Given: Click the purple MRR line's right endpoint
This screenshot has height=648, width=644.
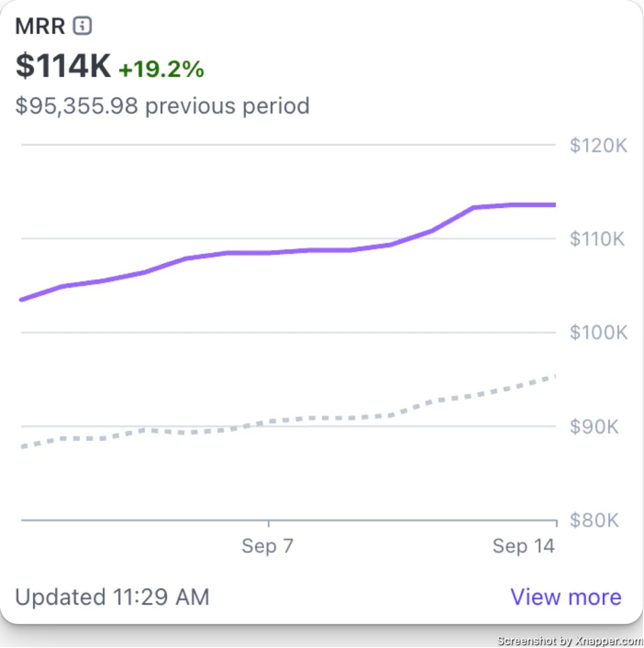Looking at the screenshot, I should click(x=554, y=205).
